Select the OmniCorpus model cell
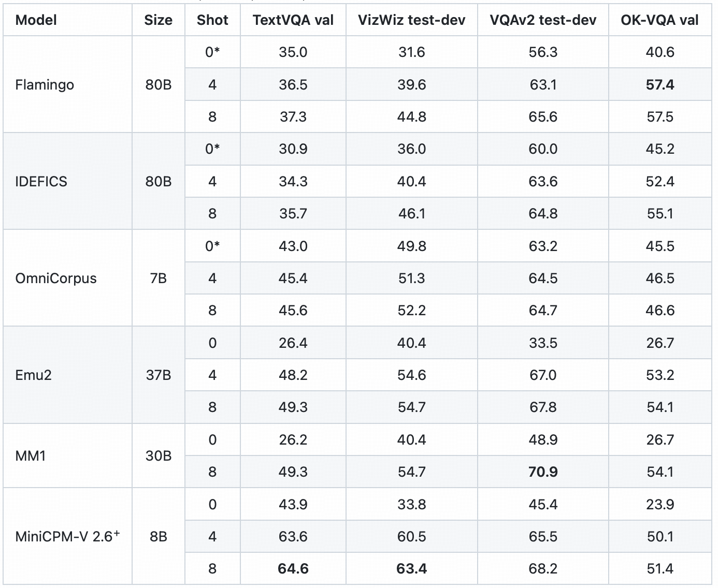The image size is (718, 588). click(x=56, y=278)
